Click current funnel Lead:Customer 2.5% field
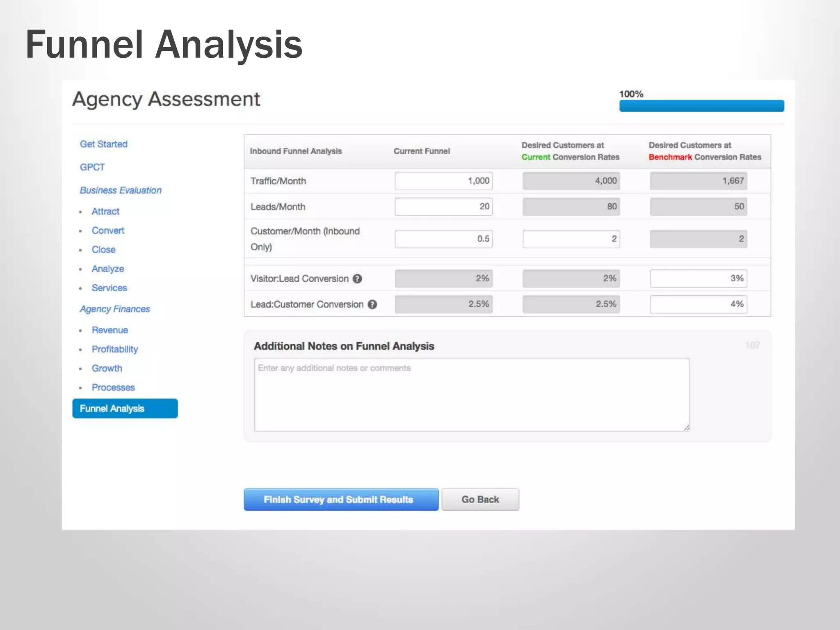 click(x=444, y=304)
